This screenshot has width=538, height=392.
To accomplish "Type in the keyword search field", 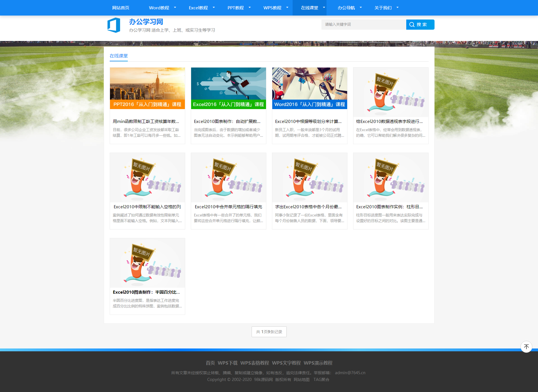I will (363, 25).
